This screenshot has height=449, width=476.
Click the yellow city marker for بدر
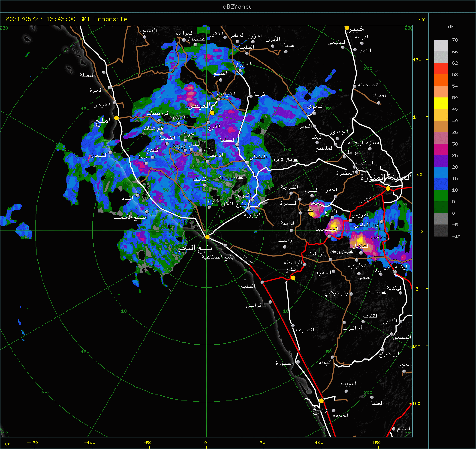coord(293,278)
